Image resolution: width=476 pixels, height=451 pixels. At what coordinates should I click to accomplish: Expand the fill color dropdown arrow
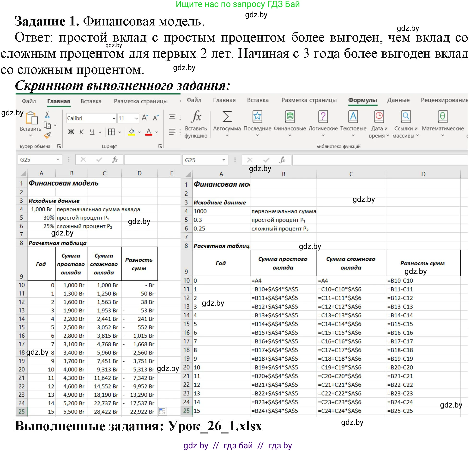point(139,132)
